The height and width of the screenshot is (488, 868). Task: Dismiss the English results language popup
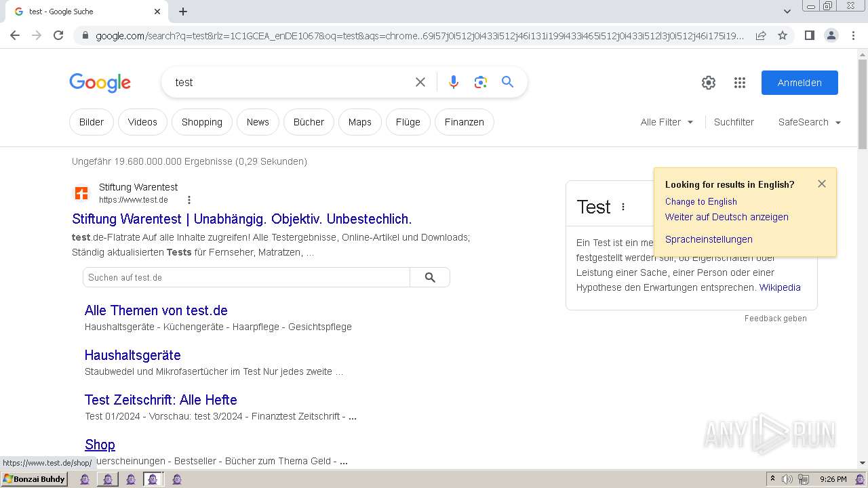[822, 184]
